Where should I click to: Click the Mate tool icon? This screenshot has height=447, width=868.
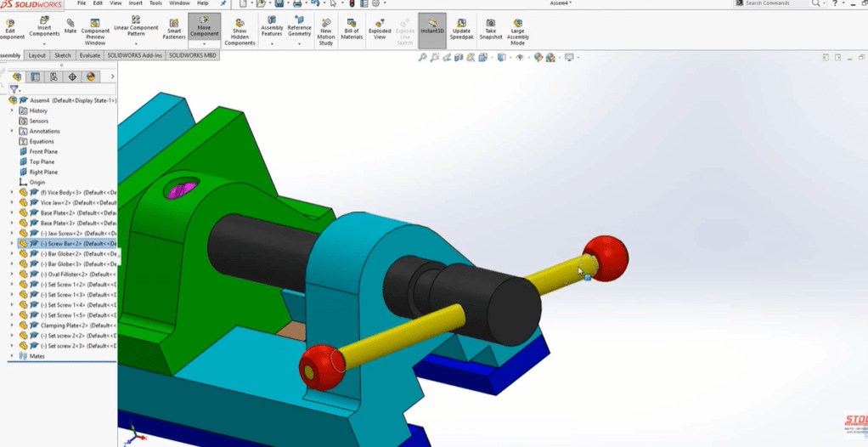pos(70,25)
